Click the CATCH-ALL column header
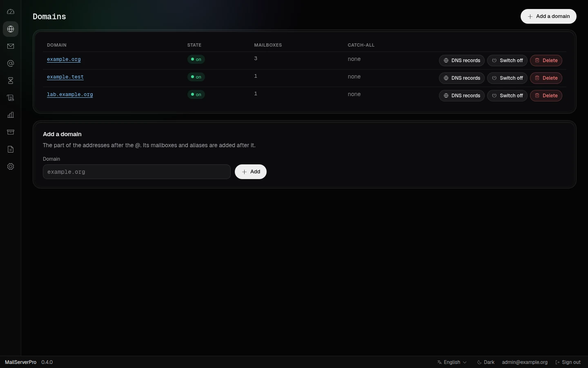Viewport: 588px width, 368px height. [x=361, y=45]
